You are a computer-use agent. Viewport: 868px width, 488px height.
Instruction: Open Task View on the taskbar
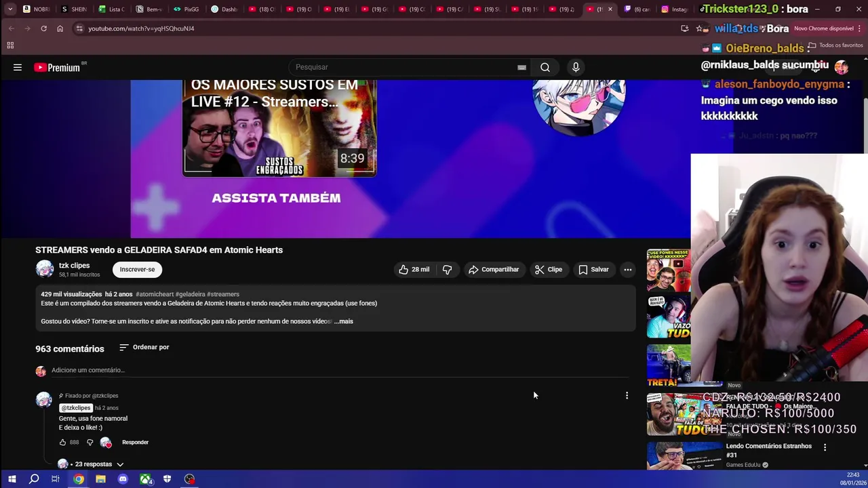56,479
